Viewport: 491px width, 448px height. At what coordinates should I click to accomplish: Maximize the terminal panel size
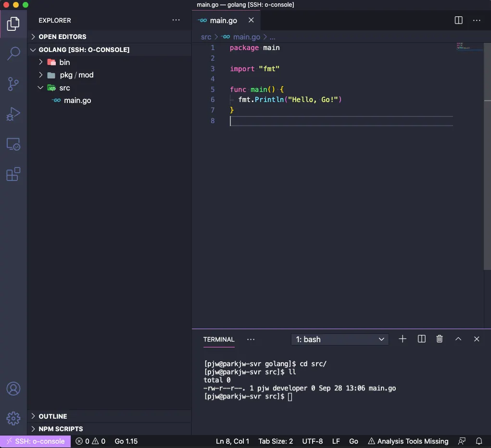[458, 339]
